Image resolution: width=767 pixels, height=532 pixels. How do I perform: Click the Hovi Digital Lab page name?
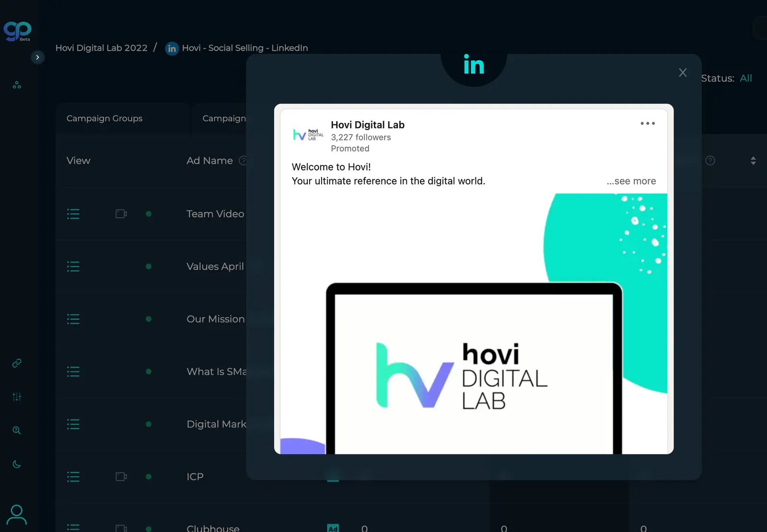[x=368, y=125]
